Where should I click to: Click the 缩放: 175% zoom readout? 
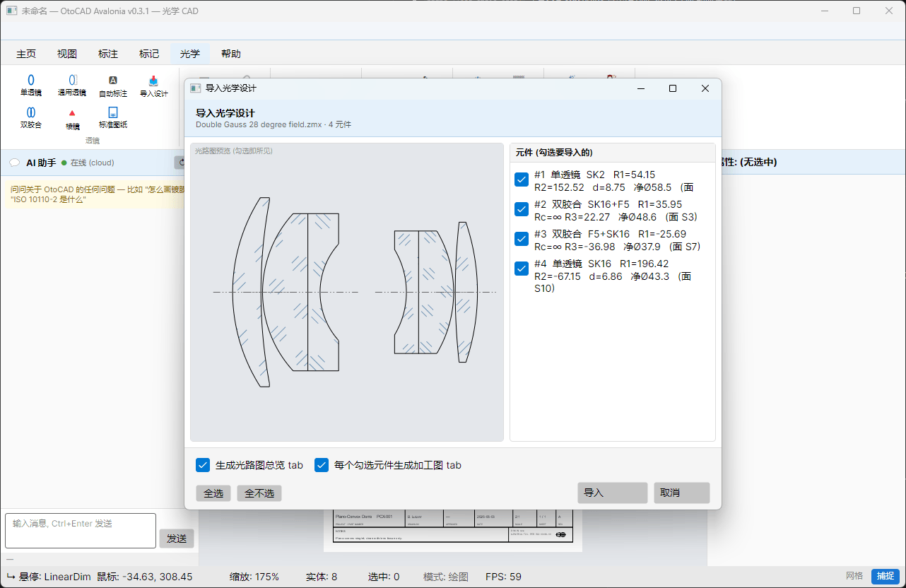[x=254, y=577]
